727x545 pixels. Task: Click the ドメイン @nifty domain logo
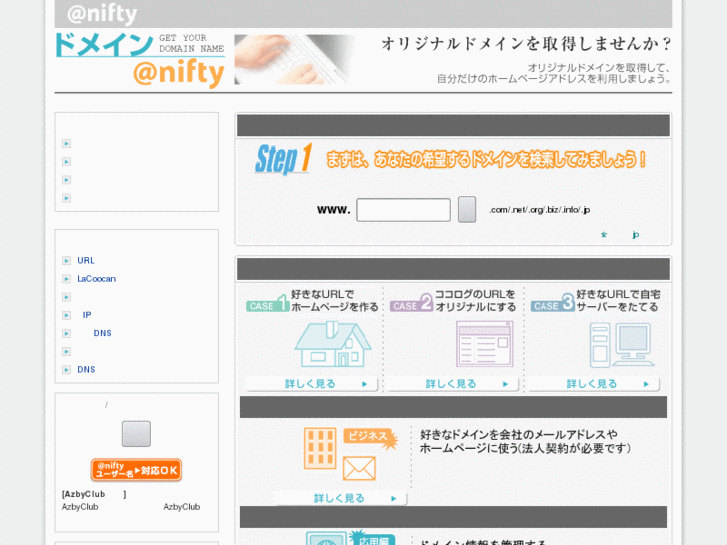click(140, 59)
